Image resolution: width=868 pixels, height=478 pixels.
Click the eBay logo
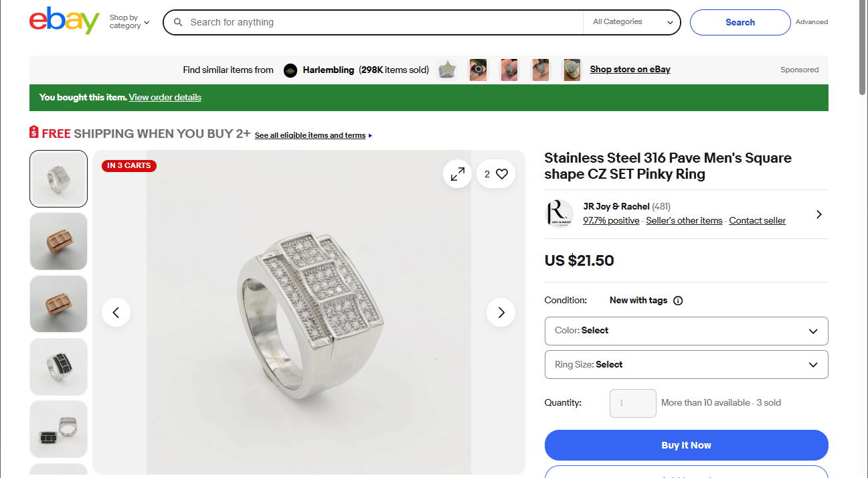point(64,21)
